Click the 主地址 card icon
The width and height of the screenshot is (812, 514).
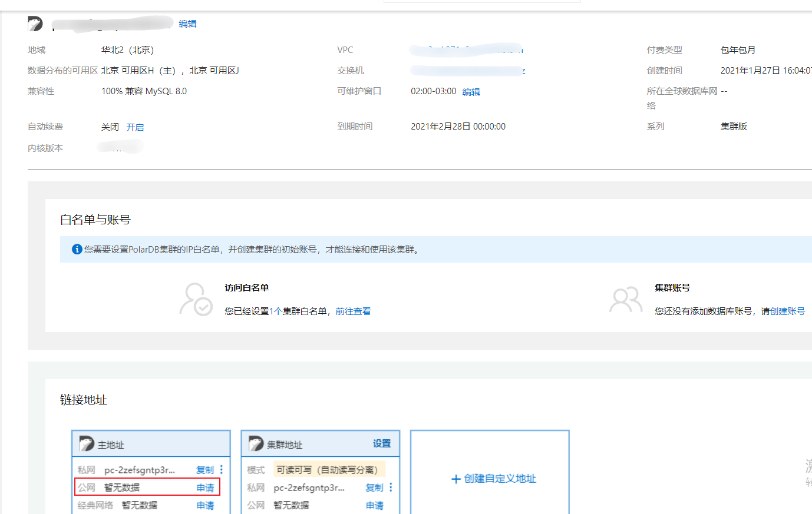87,444
